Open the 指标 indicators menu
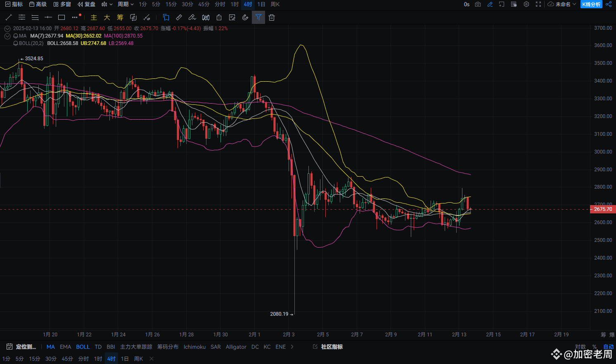Image resolution: width=616 pixels, height=364 pixels. 14,4
